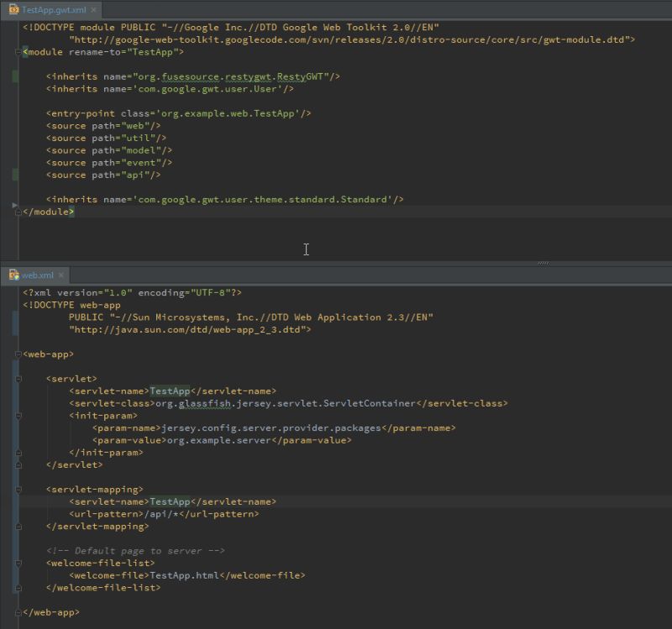Viewport: 672px width, 629px height.
Task: Click the TestApp.gwt.xml file type icon
Action: [x=13, y=9]
